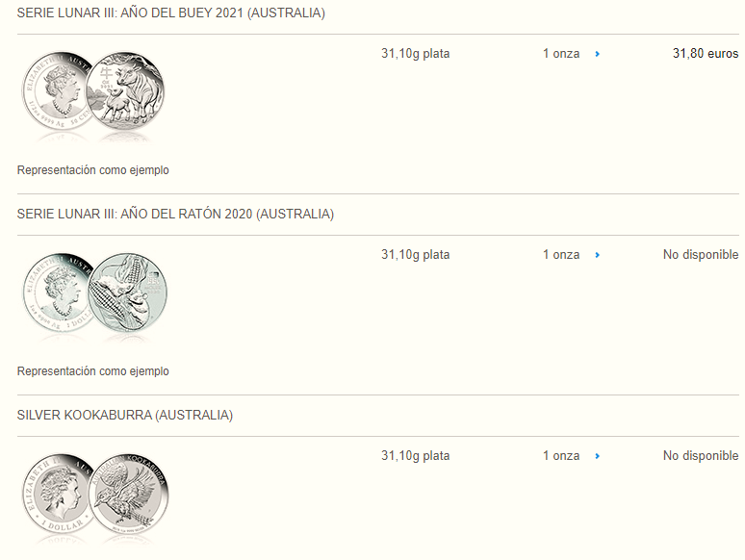Click the blue arrow in the Año del Ratón row
Screen dimensions: 745x560
[x=598, y=255]
